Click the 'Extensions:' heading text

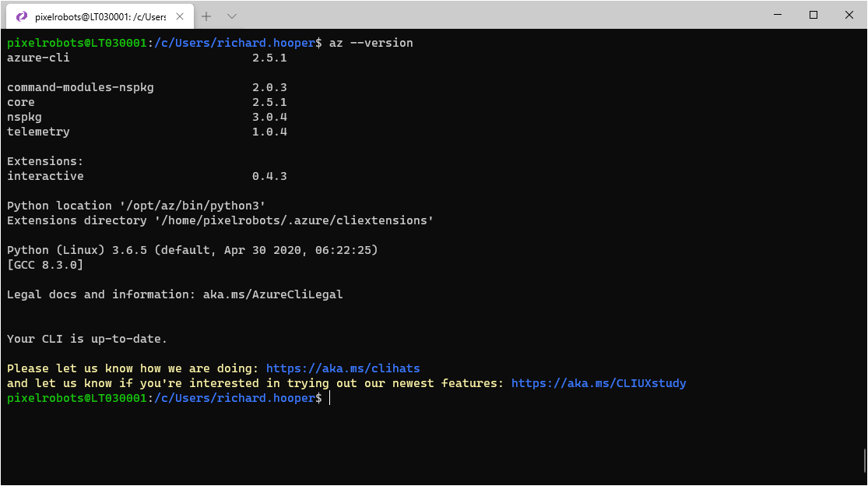[45, 161]
